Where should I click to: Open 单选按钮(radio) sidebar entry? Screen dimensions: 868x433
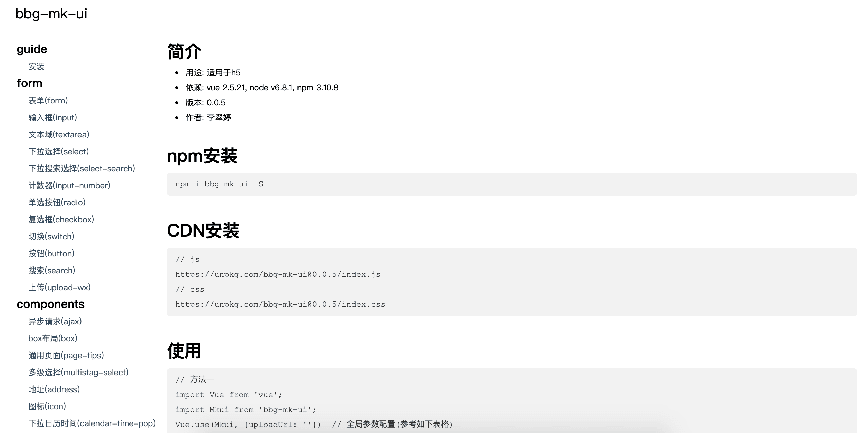click(57, 202)
